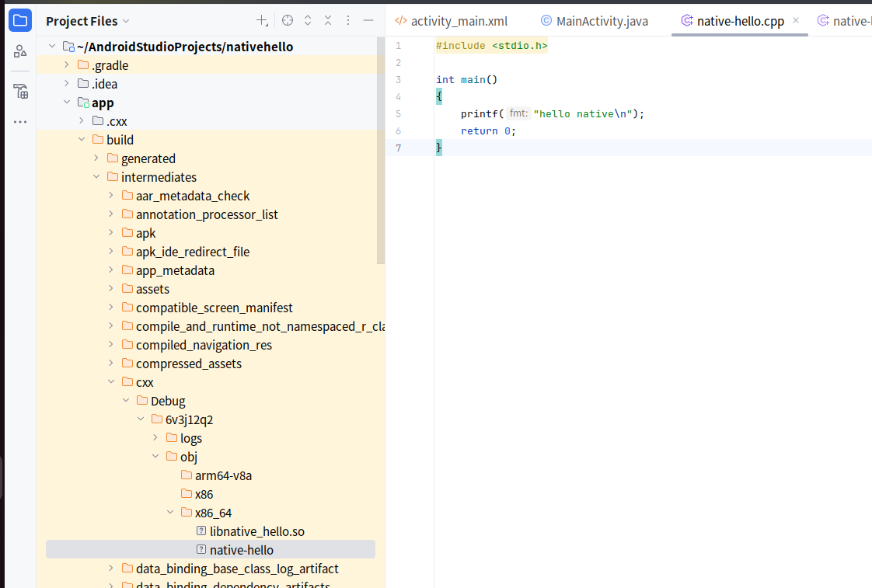Collapse the 6v3j12q2 folder
872x588 pixels.
[x=141, y=419]
